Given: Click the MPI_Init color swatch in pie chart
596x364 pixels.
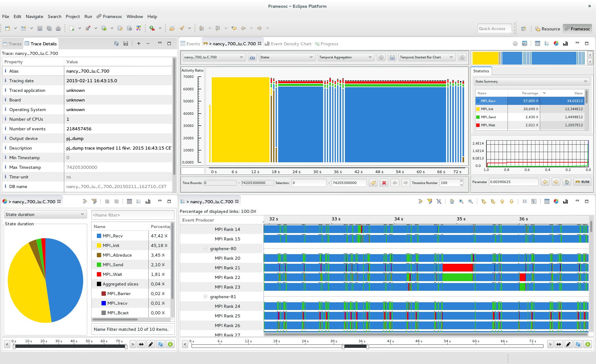Looking at the screenshot, I should 99,246.
